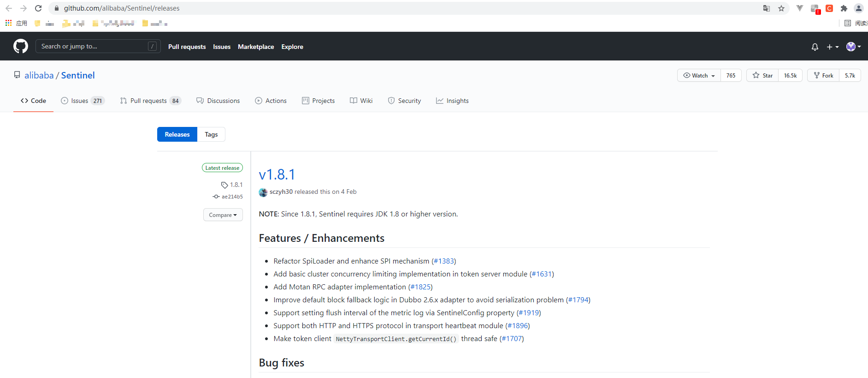The height and width of the screenshot is (378, 868).
Task: Open commit ae214b5 link
Action: point(228,197)
